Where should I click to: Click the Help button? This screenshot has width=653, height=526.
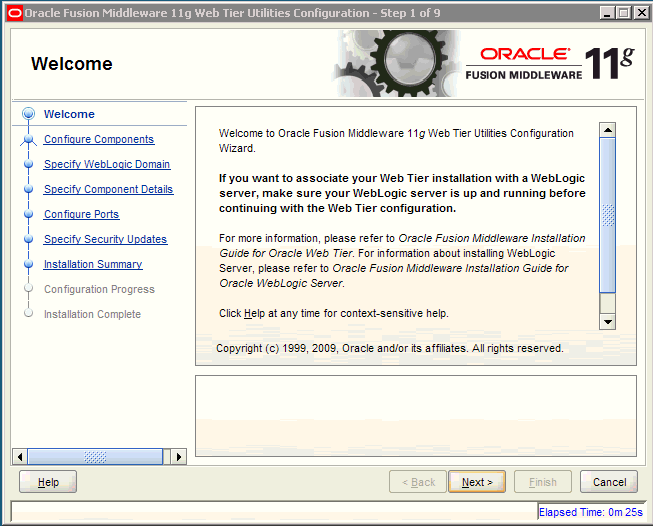point(48,482)
